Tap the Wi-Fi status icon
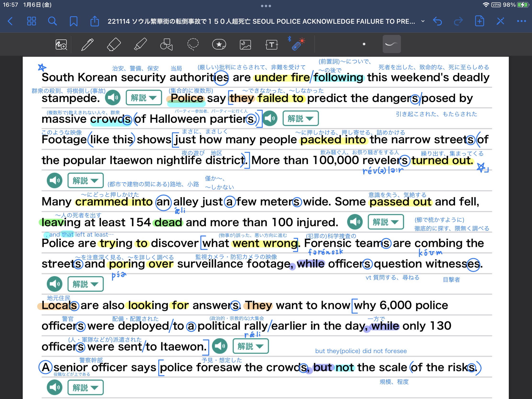 (x=486, y=5)
